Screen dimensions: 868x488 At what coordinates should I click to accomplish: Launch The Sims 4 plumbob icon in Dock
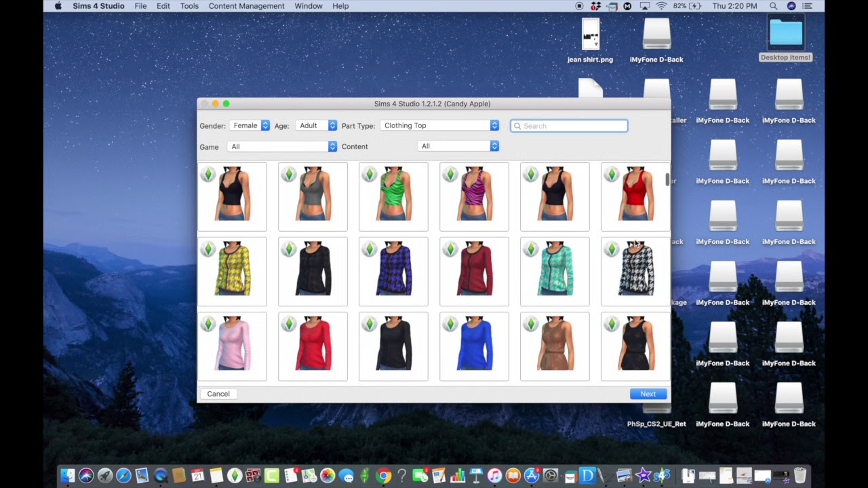click(x=235, y=475)
